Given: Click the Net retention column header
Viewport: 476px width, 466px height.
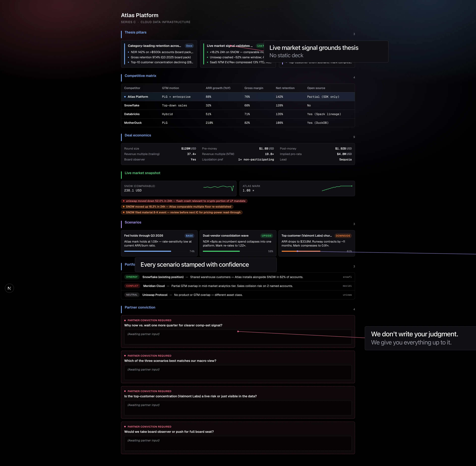Looking at the screenshot, I should pyautogui.click(x=285, y=88).
